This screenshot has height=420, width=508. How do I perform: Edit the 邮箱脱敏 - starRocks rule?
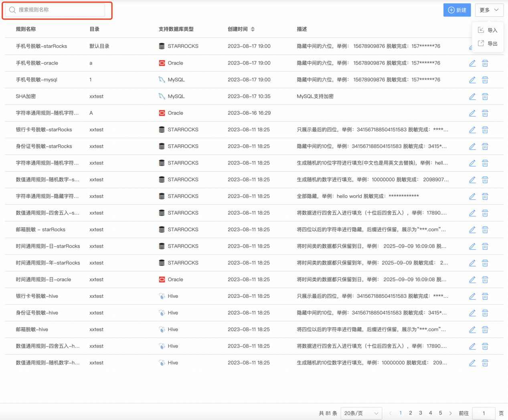[x=472, y=230]
